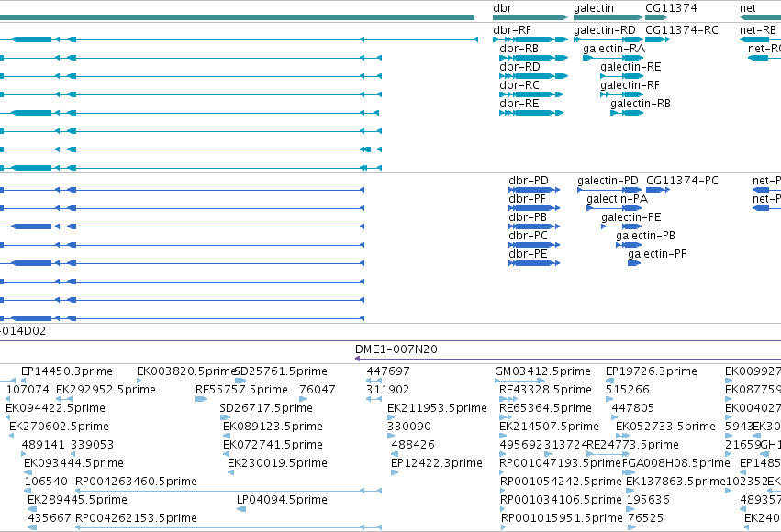Click protein galectin-PB

click(645, 236)
